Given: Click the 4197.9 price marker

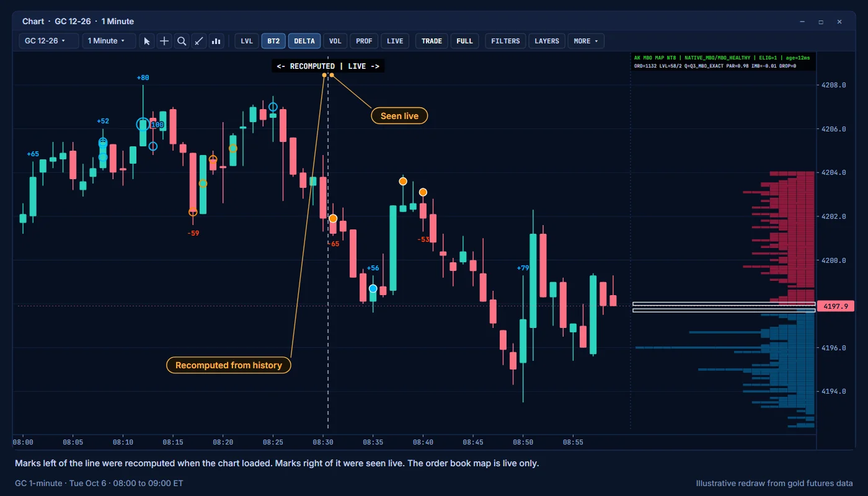Looking at the screenshot, I should click(836, 306).
